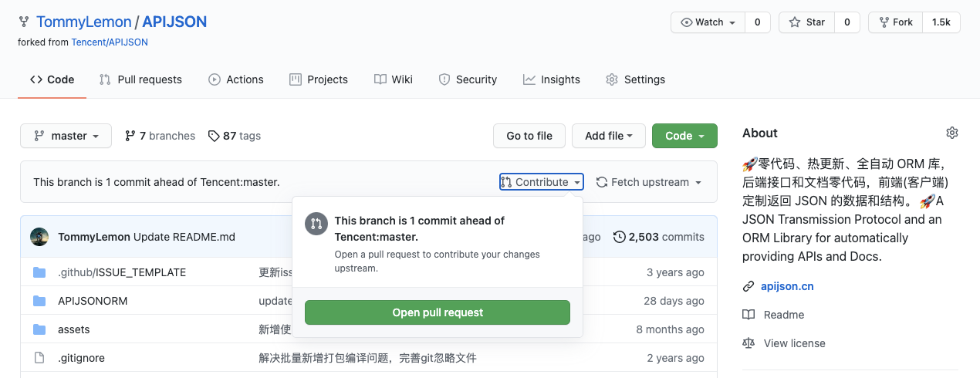Screen dimensions: 980x378
Task: Click the branches icon showing 7 branches
Action: (130, 136)
